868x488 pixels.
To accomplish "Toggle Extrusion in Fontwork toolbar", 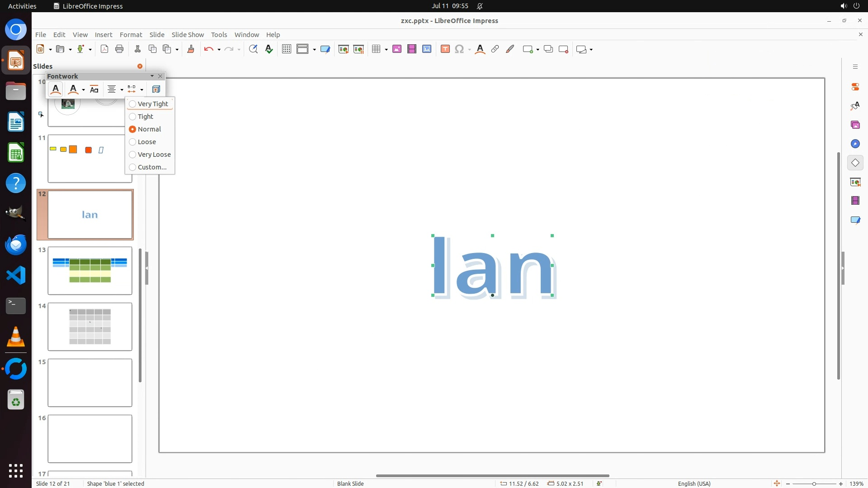I will click(156, 89).
